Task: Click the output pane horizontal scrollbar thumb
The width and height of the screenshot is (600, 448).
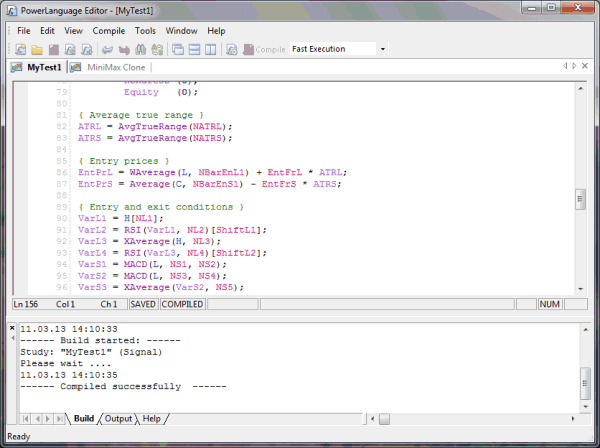Action: coord(385,419)
